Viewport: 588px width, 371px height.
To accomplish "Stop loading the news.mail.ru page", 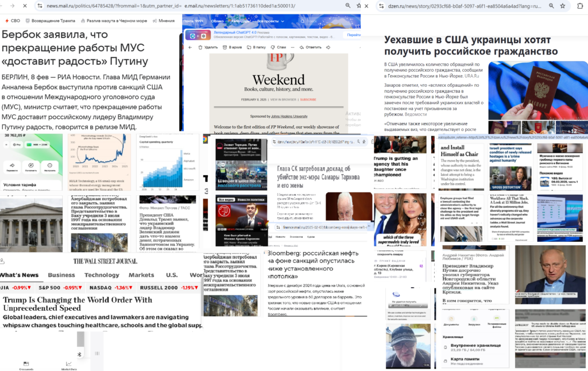I will (x=25, y=6).
